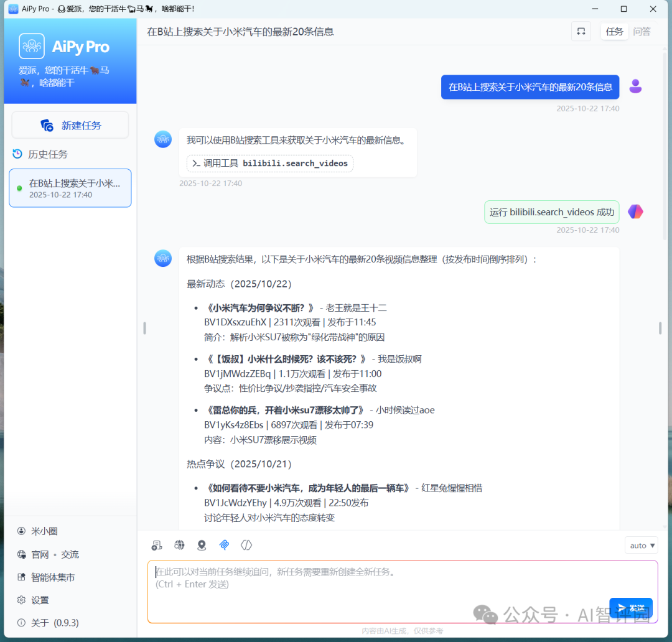Toggle the web search globe icon

pyautogui.click(x=179, y=545)
